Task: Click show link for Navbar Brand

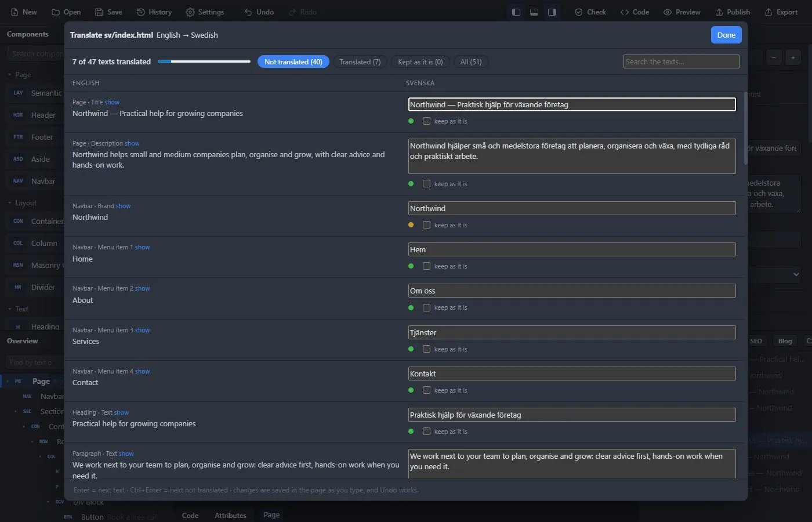Action: tap(123, 206)
